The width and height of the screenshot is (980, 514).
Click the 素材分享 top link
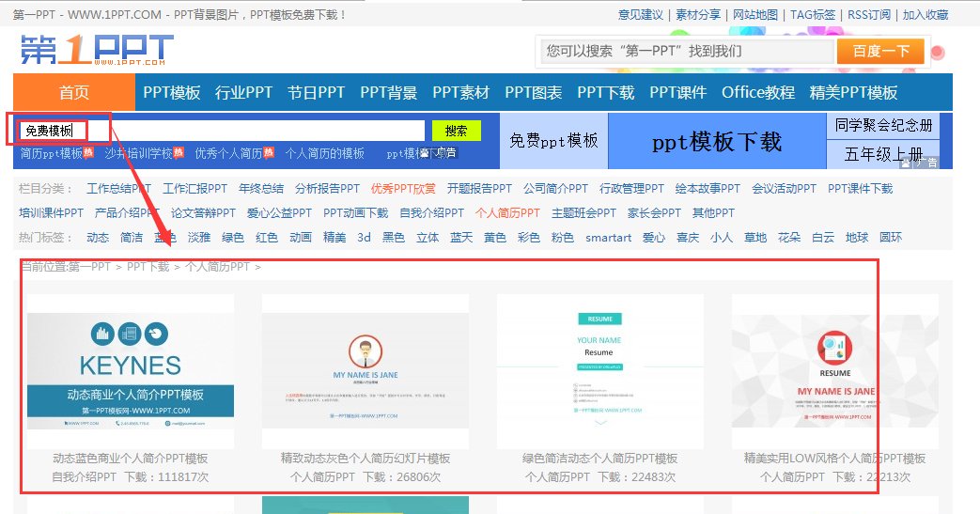click(698, 14)
